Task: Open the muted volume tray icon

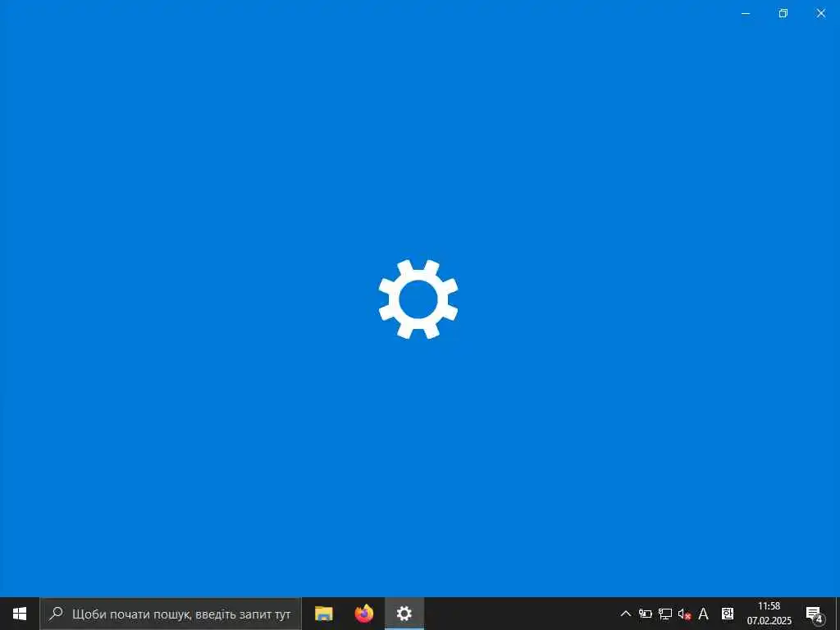Action: coord(684,614)
